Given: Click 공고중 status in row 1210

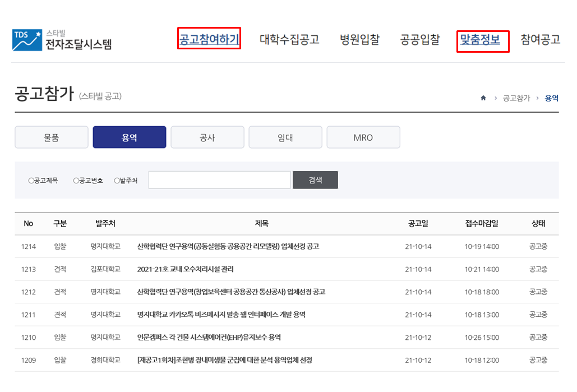Looking at the screenshot, I should [x=538, y=338].
